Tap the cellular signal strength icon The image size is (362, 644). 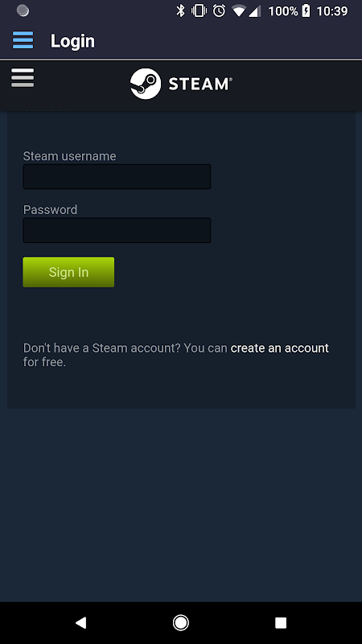[255, 11]
